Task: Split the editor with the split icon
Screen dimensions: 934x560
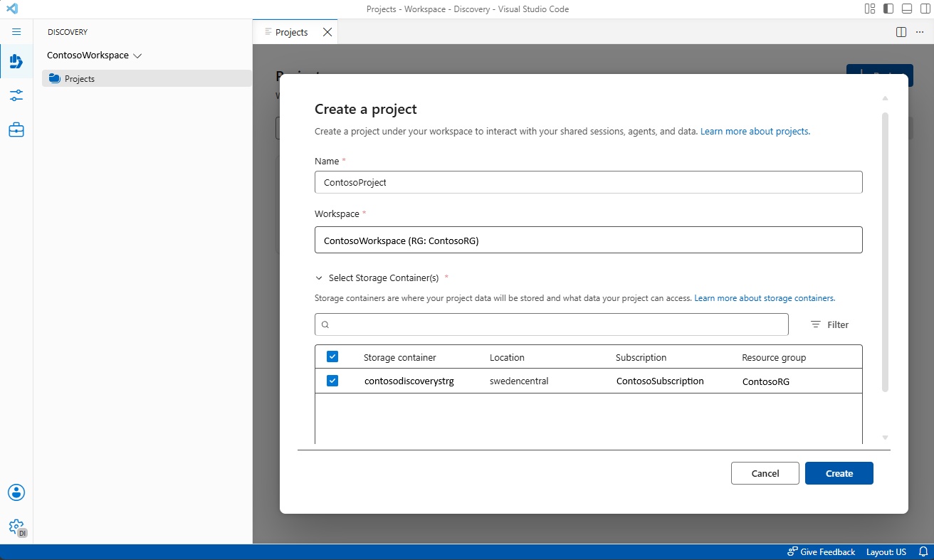Action: click(x=901, y=32)
